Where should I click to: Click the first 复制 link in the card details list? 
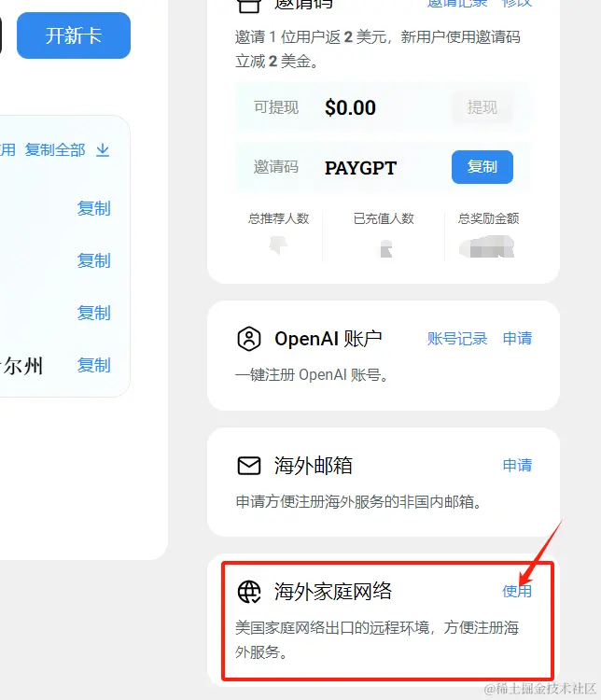(93, 208)
